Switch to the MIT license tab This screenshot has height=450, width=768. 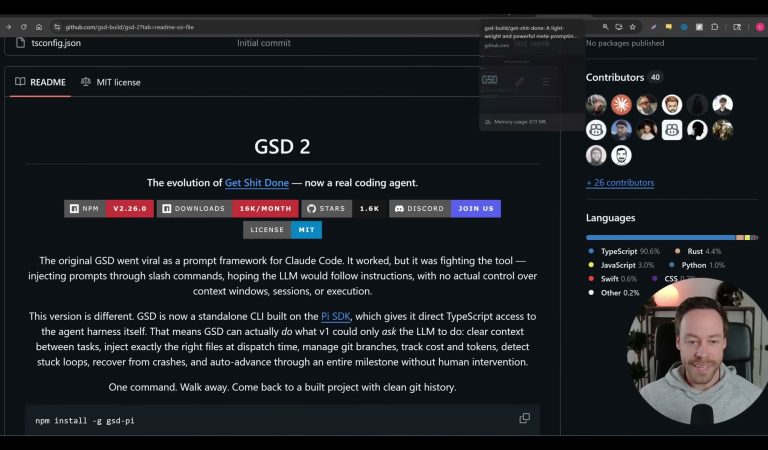(x=111, y=82)
